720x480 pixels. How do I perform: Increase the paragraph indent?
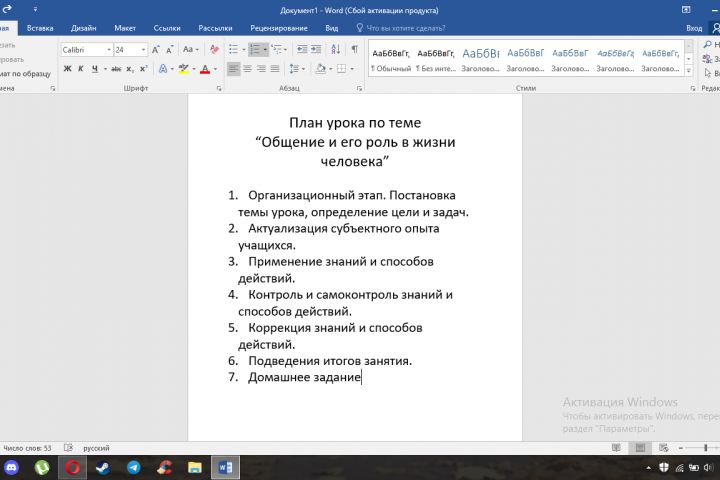coord(316,49)
